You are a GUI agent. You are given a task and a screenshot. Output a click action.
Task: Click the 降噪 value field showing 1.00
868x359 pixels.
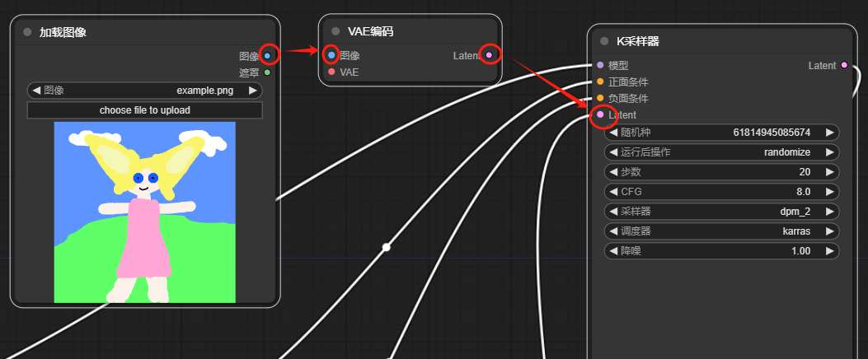pos(722,251)
